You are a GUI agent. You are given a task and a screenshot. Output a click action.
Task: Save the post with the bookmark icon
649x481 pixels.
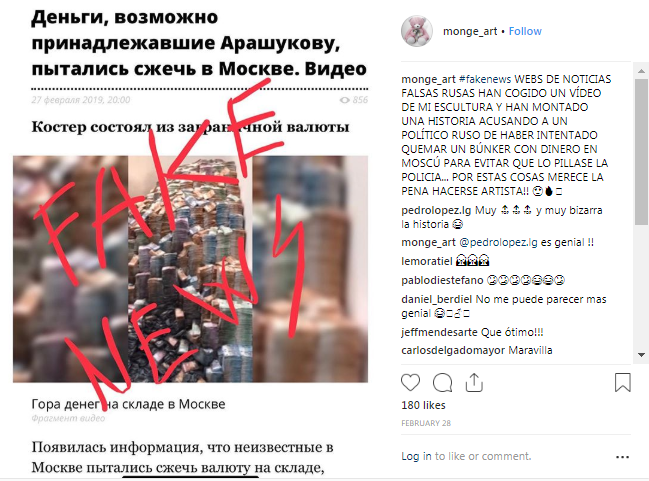pyautogui.click(x=623, y=382)
